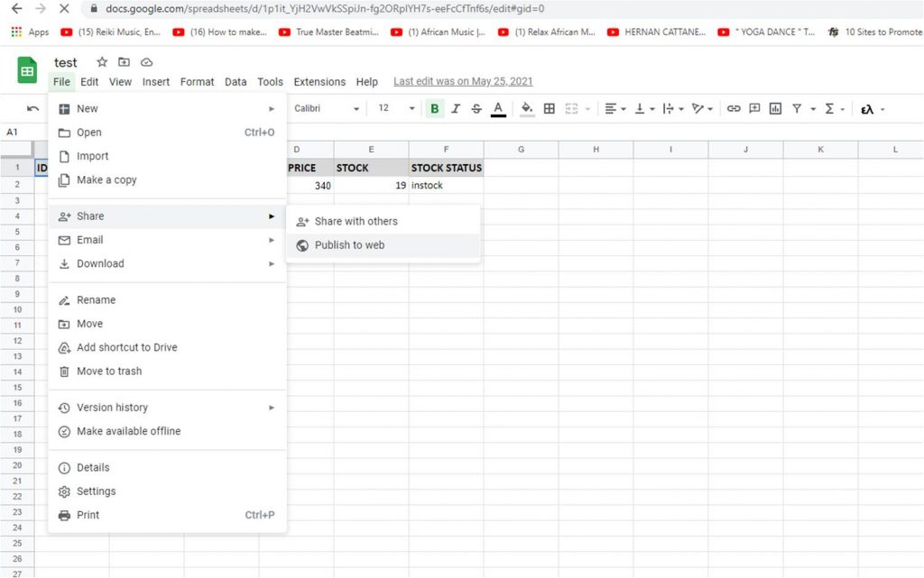Open vertical align dropdown
This screenshot has height=578, width=924.
coord(644,108)
